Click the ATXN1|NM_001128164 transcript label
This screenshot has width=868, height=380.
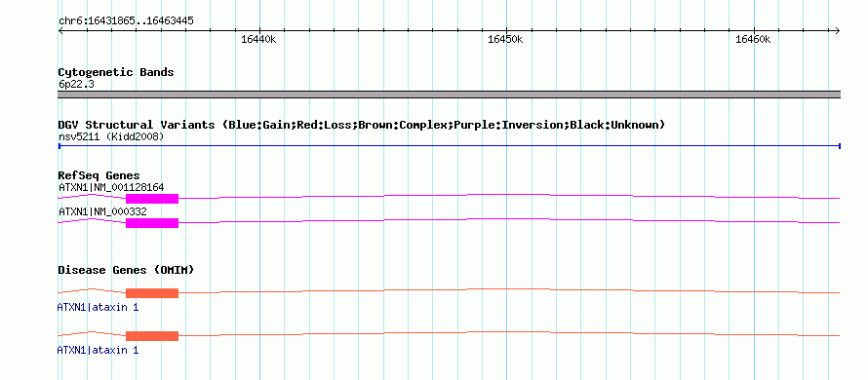pos(111,187)
